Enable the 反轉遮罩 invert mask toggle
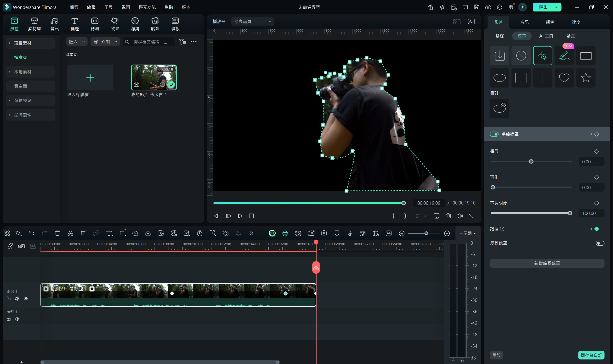Viewport: 613px width, 364px height. tap(600, 243)
